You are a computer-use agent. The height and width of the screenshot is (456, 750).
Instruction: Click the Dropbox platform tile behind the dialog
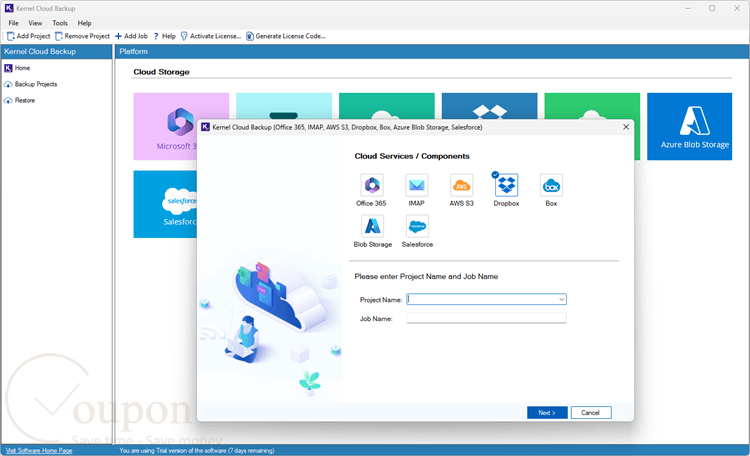coord(489,106)
